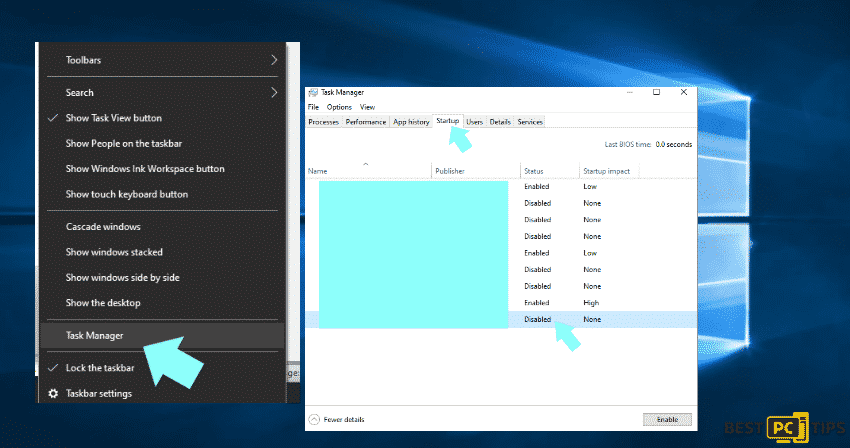Switch to the App history tab

(x=411, y=122)
